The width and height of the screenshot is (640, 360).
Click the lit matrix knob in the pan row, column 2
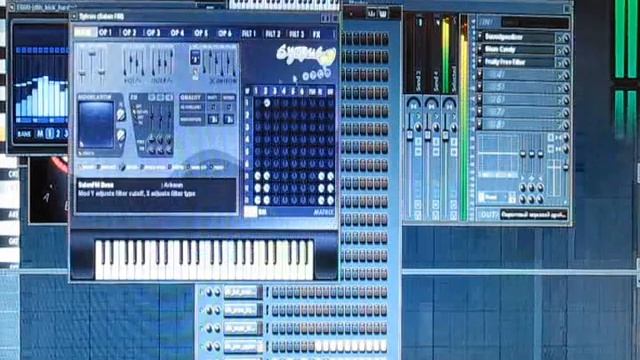click(267, 176)
